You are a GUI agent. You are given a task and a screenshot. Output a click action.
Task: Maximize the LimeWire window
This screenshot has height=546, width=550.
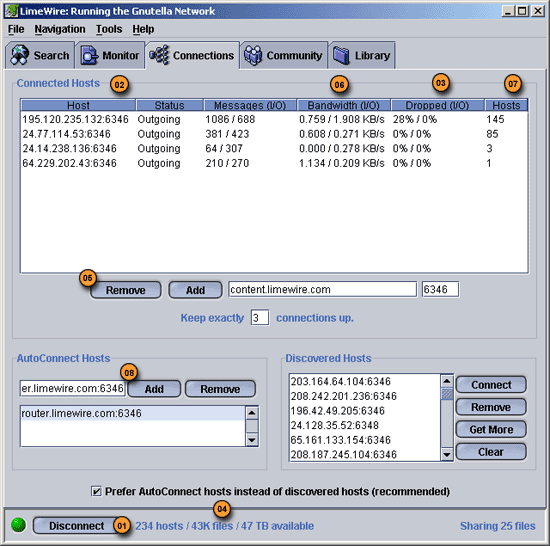522,11
